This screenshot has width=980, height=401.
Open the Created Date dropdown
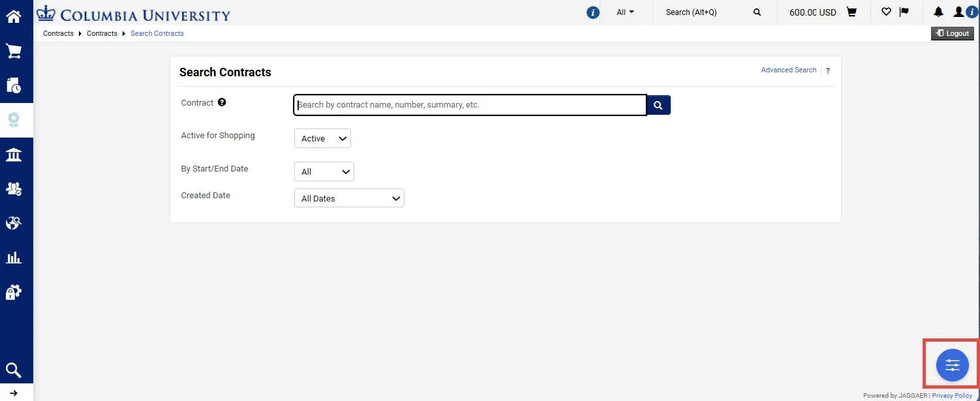pyautogui.click(x=349, y=198)
